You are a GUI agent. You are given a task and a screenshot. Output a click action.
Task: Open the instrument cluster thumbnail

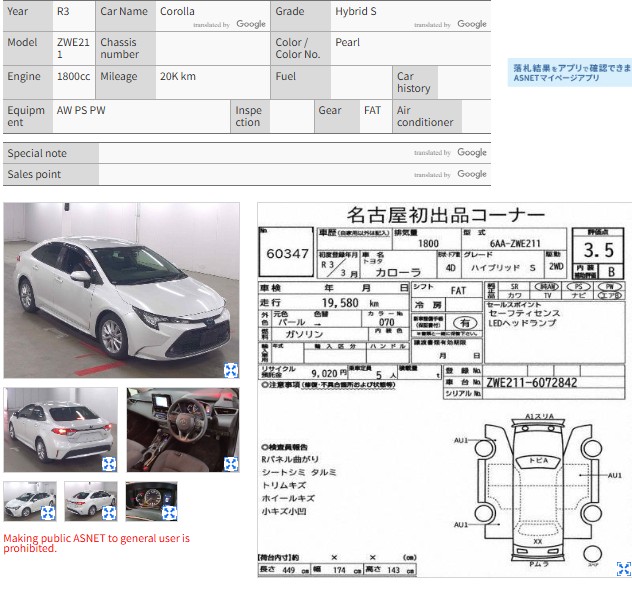coord(152,501)
